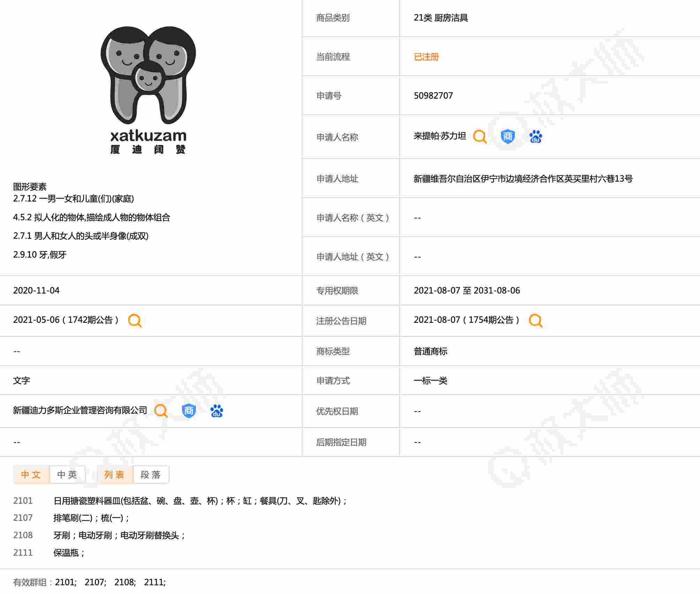Image resolution: width=700 pixels, height=594 pixels.
Task: Click search icon next to applicant 来提帕·苏力坦
Action: (480, 137)
